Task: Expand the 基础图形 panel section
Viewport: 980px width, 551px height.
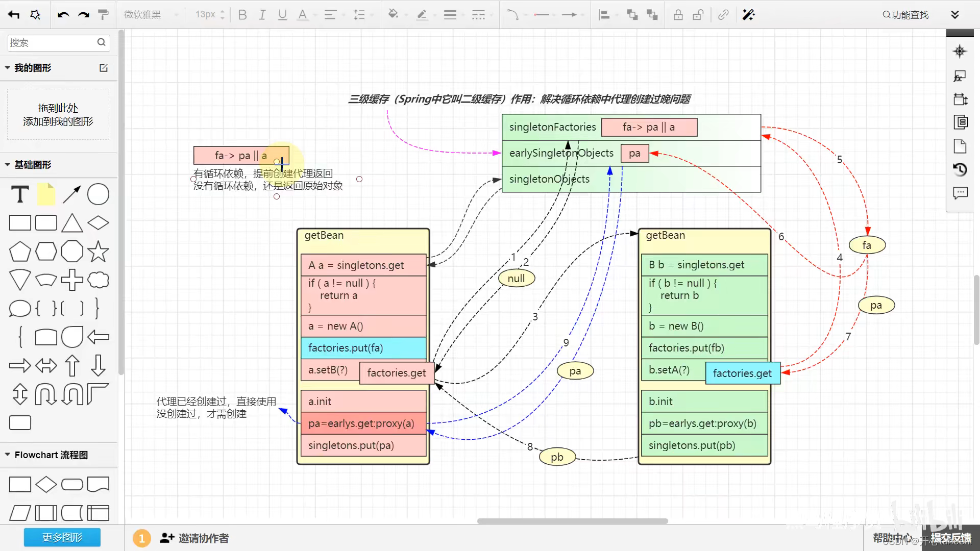Action: 8,164
